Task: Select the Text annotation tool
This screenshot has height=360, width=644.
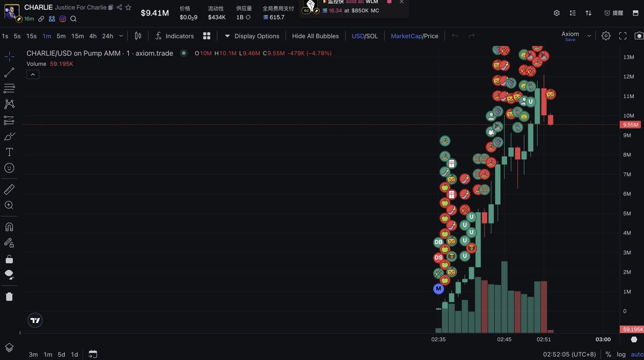Action: point(9,152)
